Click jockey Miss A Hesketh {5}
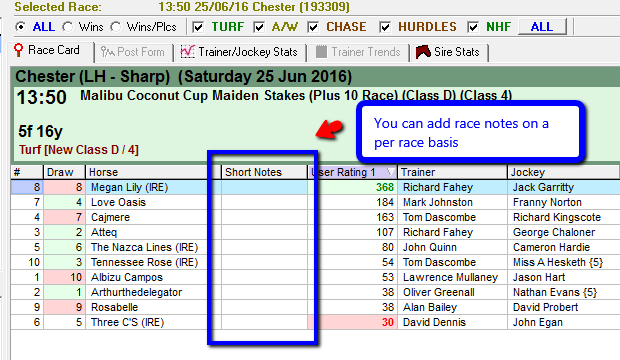 click(x=558, y=262)
